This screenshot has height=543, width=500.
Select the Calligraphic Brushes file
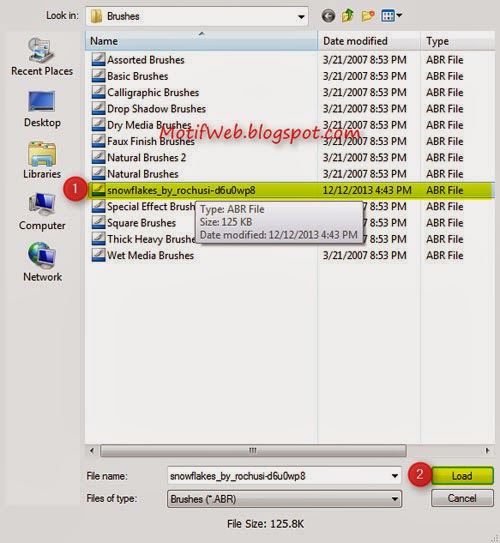pos(153,92)
